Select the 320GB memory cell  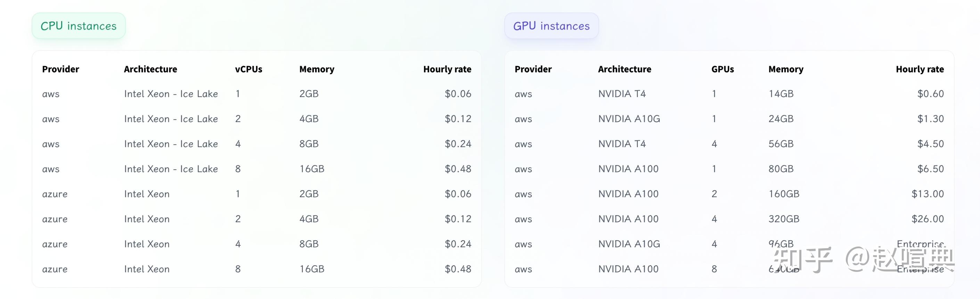(784, 219)
